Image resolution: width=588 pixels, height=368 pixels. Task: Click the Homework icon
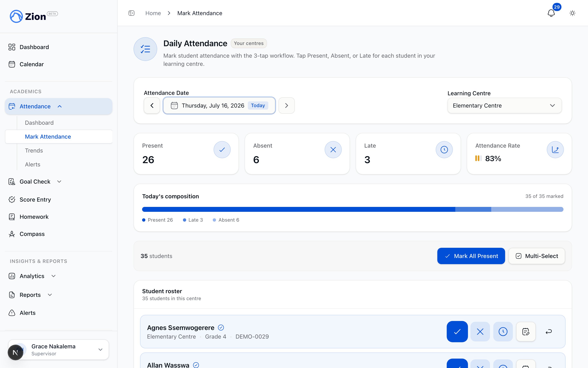[12, 217]
